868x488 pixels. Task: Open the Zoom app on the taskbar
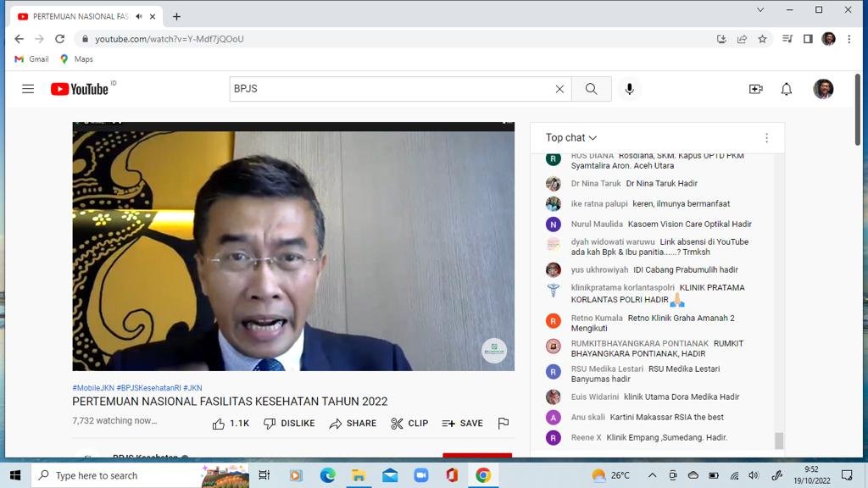pos(421,475)
